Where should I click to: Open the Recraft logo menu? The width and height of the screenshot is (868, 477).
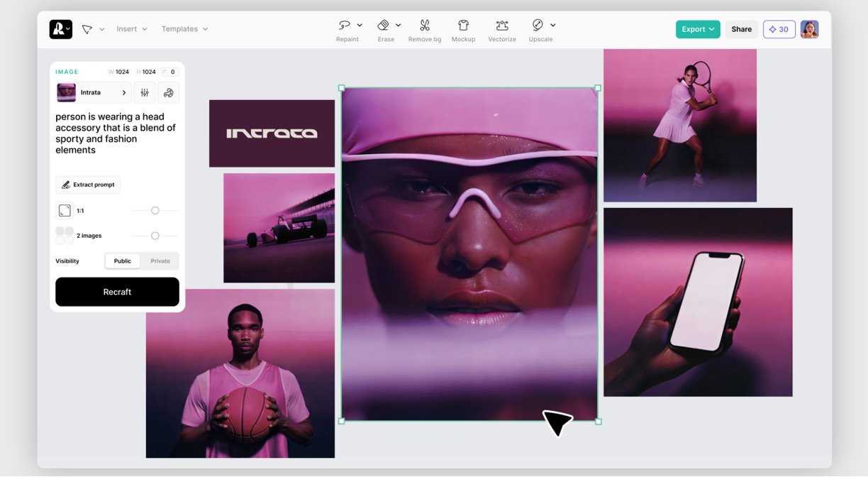point(60,29)
